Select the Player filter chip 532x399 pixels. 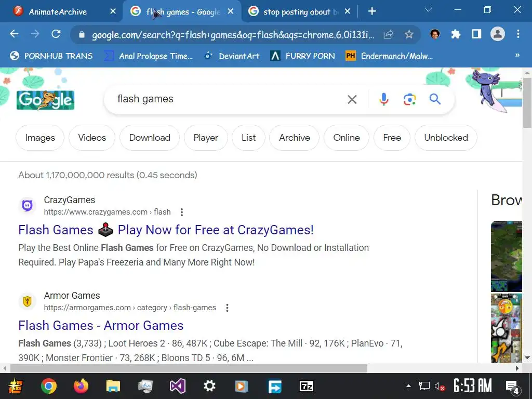(x=206, y=138)
